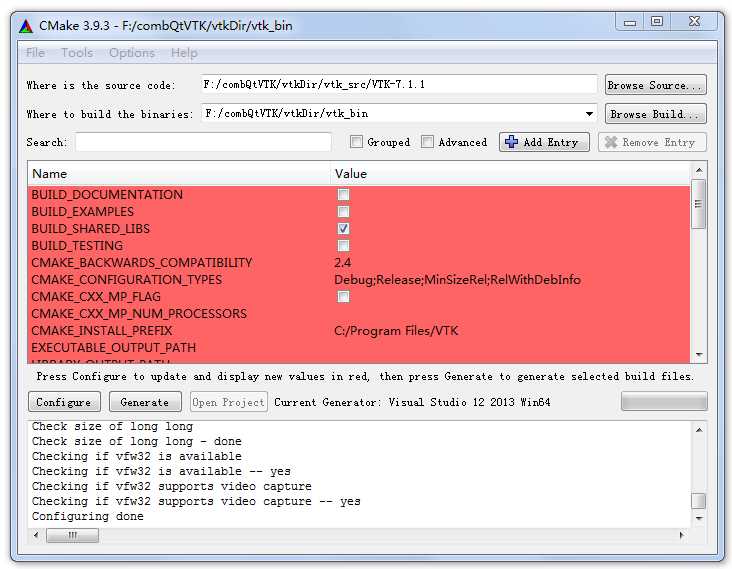
Task: Click the 'Configuring done' log line
Action: point(88,516)
